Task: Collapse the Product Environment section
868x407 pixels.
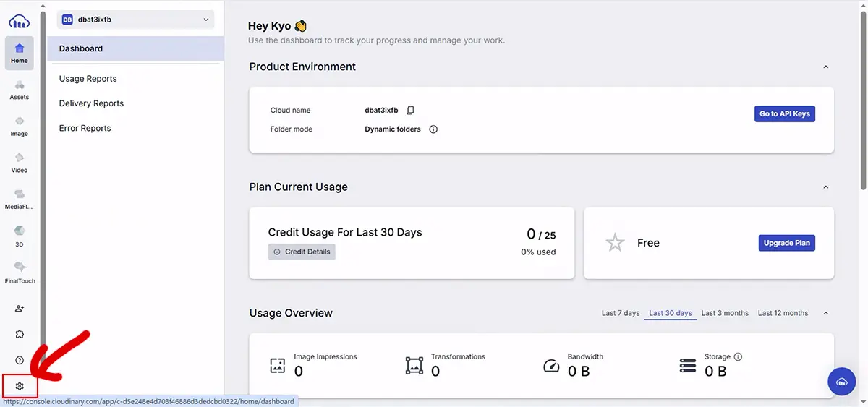Action: tap(826, 67)
